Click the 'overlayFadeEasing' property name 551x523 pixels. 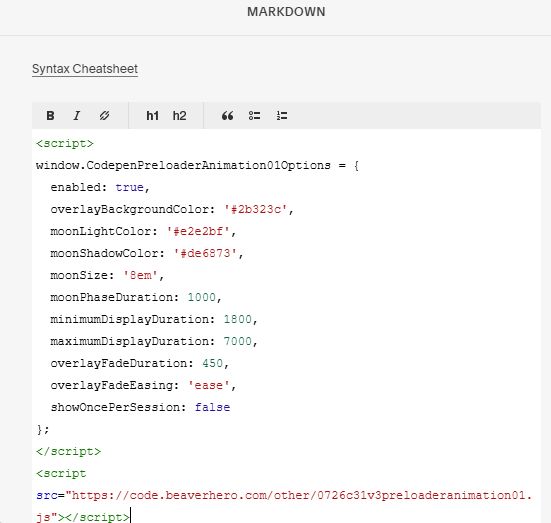point(111,386)
